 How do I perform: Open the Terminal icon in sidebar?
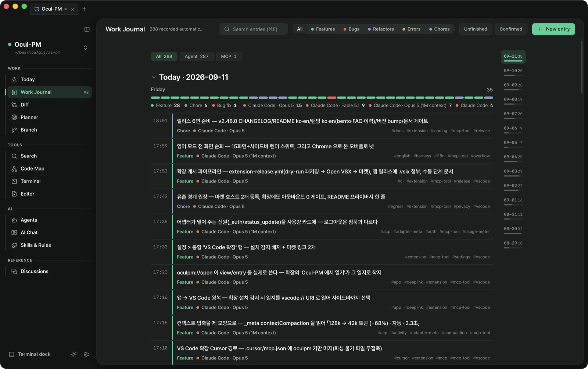pos(14,181)
